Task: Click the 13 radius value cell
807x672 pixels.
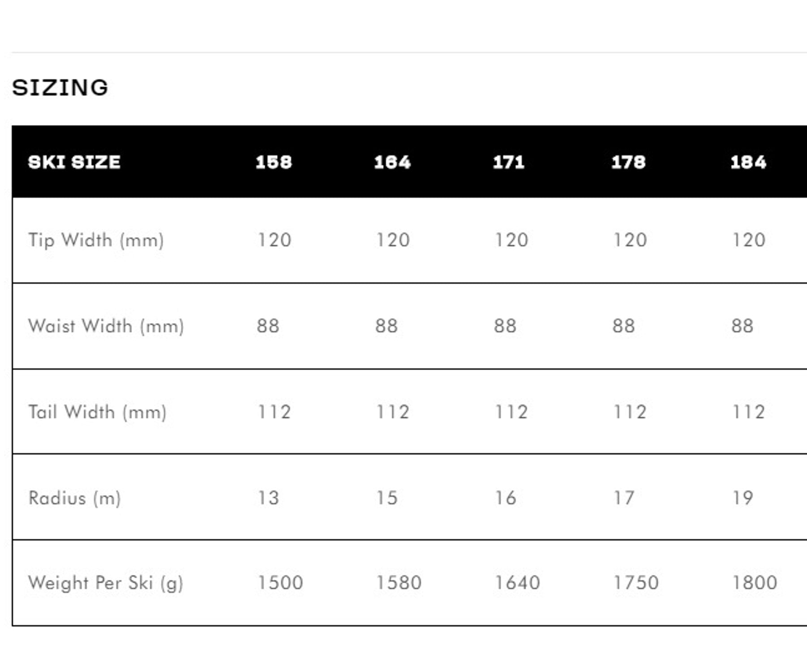Action: (269, 498)
